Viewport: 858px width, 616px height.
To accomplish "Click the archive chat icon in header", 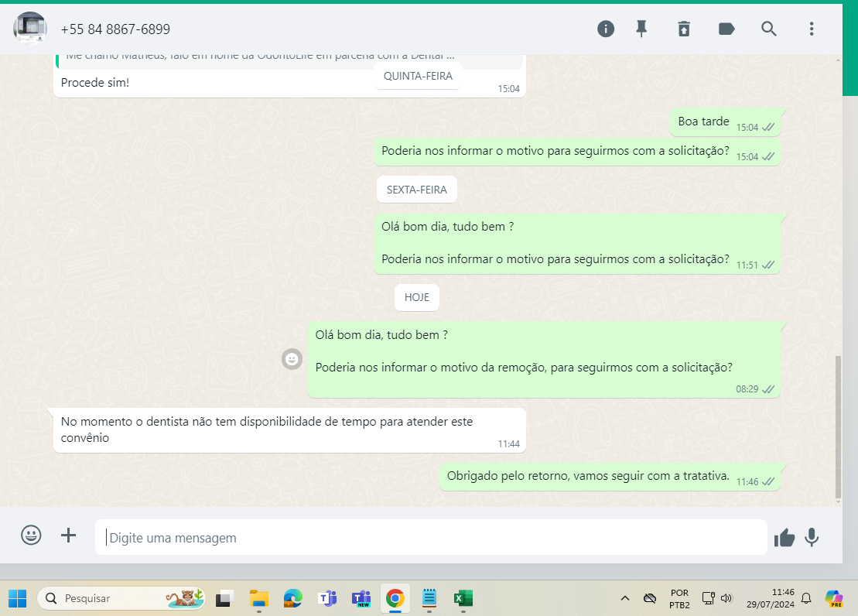I will pyautogui.click(x=684, y=29).
